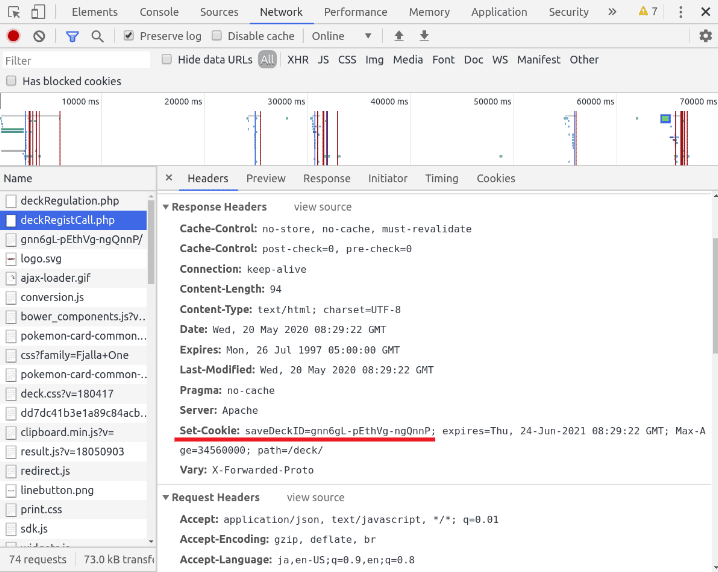Show the request Cookies tab
Viewport: 718px width, 572px height.
[x=495, y=178]
